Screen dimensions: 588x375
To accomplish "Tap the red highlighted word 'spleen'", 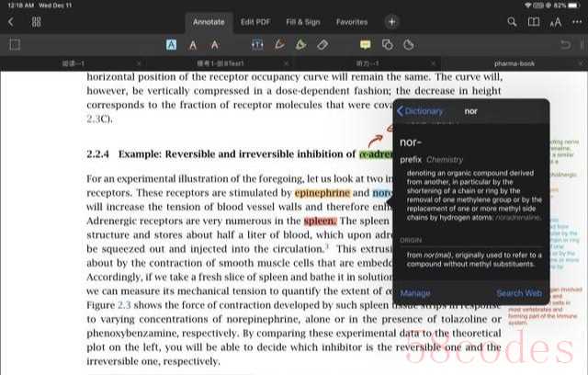I will coord(320,222).
